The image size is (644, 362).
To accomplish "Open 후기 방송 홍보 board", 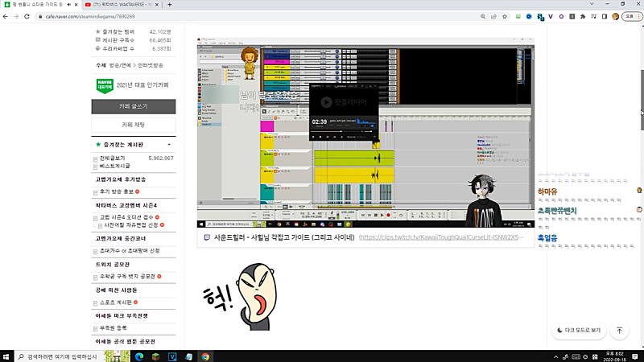I will [117, 191].
